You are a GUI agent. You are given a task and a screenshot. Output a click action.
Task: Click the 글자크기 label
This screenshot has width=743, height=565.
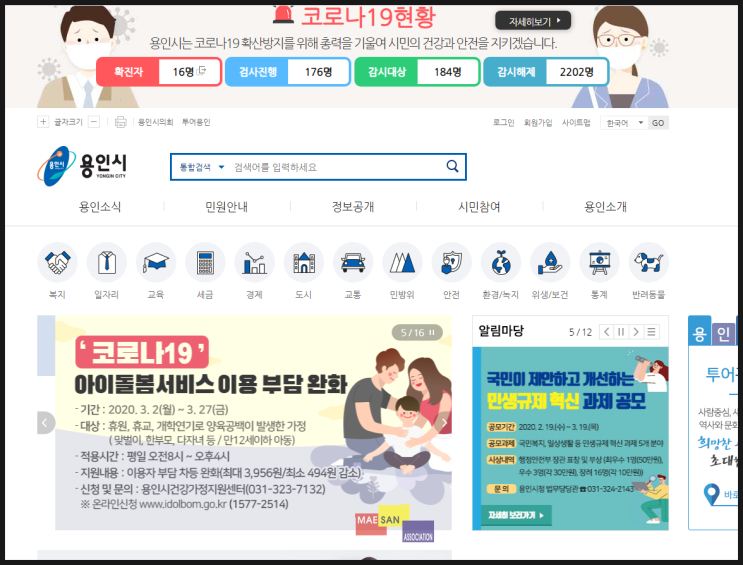click(x=68, y=122)
